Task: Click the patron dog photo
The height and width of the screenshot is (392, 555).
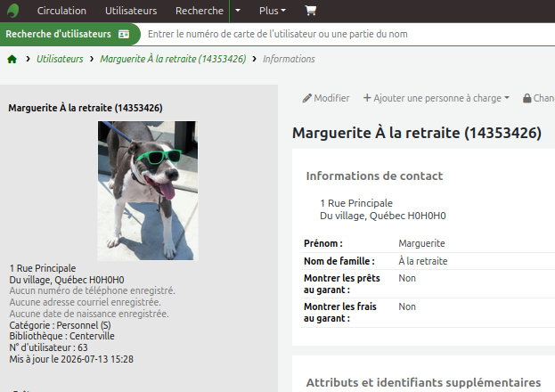Action: [148, 191]
